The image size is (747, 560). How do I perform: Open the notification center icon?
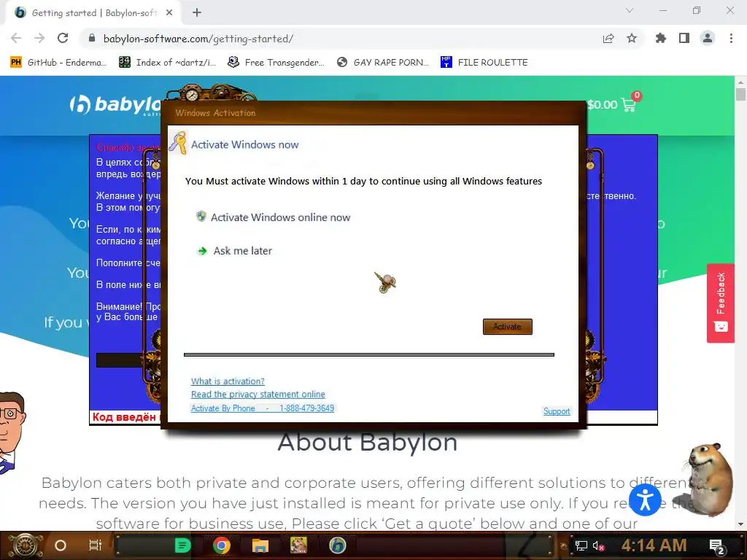point(718,546)
